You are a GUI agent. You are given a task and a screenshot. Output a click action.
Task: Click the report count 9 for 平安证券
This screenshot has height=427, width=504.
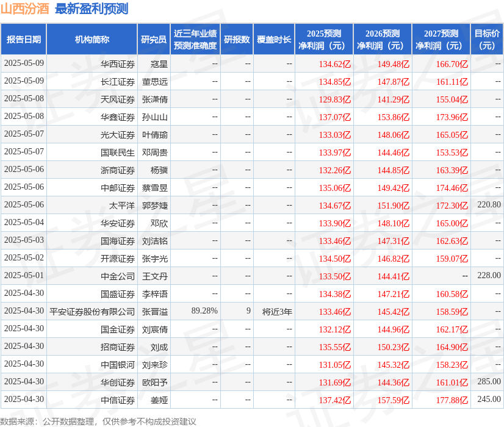click(248, 311)
